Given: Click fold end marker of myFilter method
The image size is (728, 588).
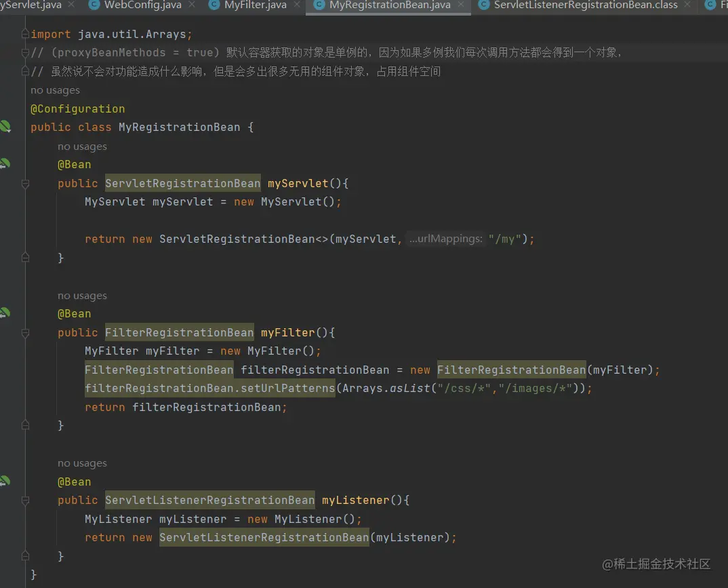Looking at the screenshot, I should tap(26, 425).
